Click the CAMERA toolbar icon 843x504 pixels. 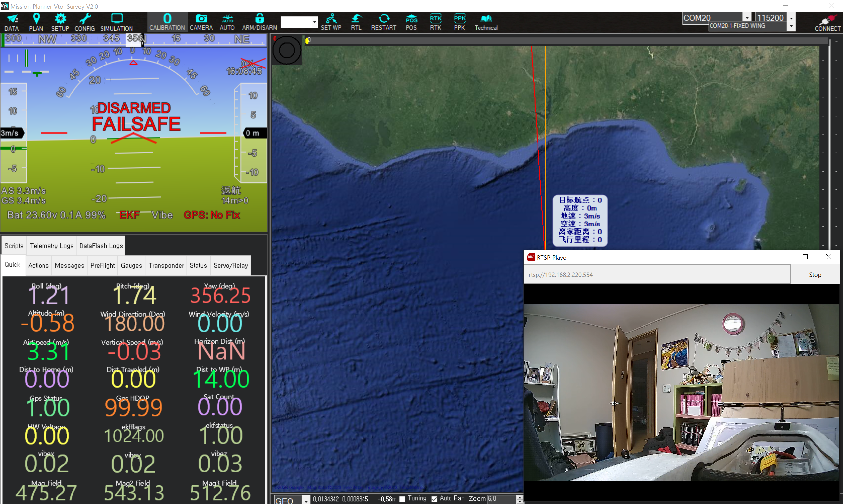(201, 19)
